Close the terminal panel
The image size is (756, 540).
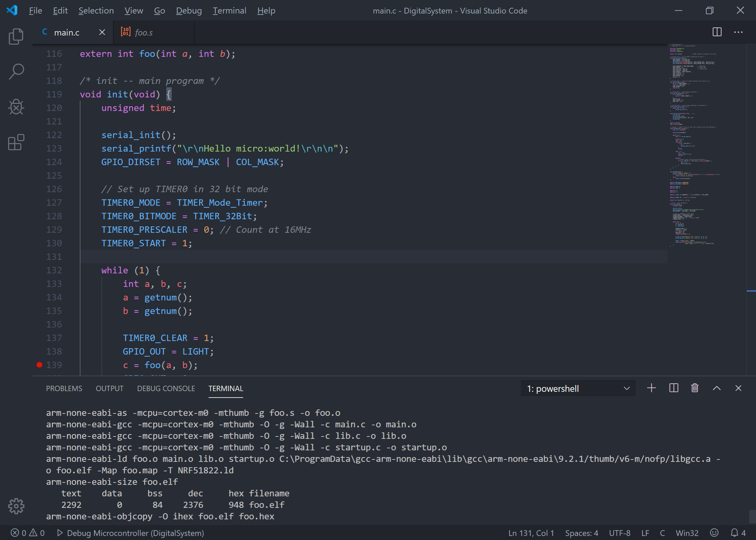pyautogui.click(x=738, y=388)
